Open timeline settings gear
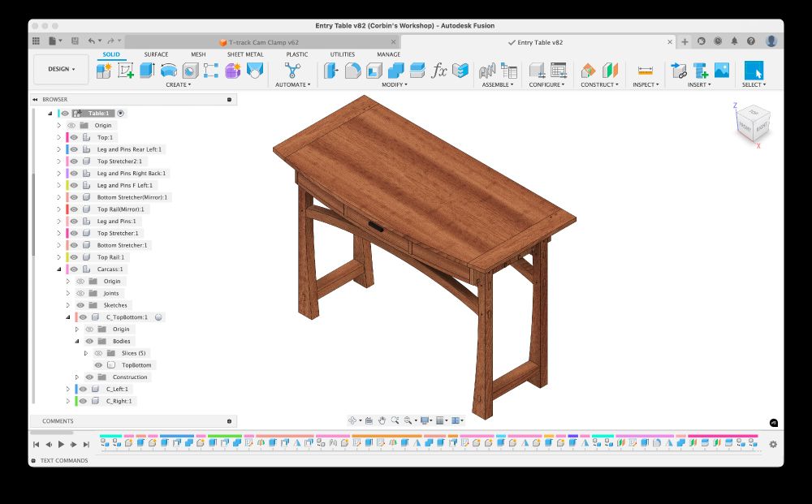This screenshot has height=504, width=812. pyautogui.click(x=773, y=444)
